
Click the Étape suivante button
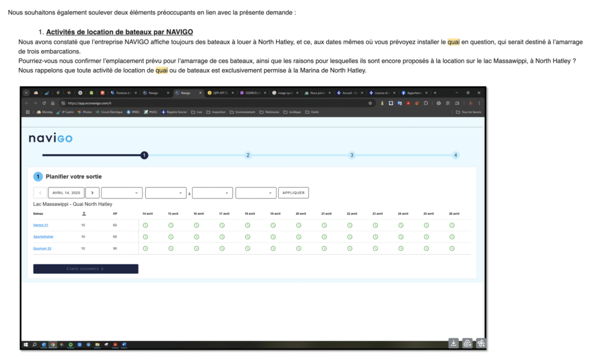click(x=86, y=269)
